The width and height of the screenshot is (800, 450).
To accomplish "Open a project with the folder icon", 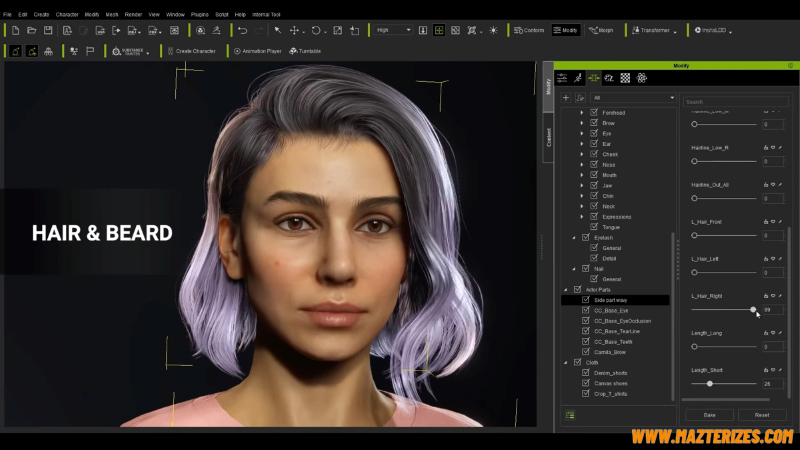I will click(x=32, y=31).
